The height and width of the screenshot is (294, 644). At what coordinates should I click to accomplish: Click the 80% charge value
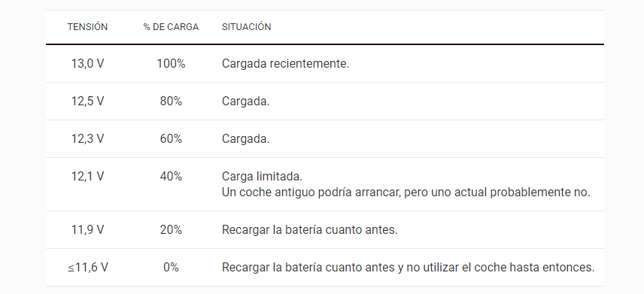[171, 101]
